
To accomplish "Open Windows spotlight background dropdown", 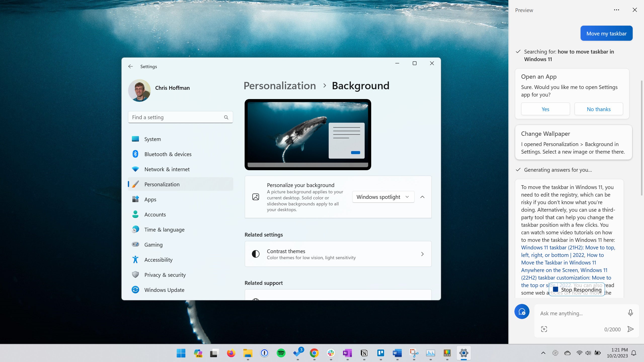I will click(x=383, y=197).
